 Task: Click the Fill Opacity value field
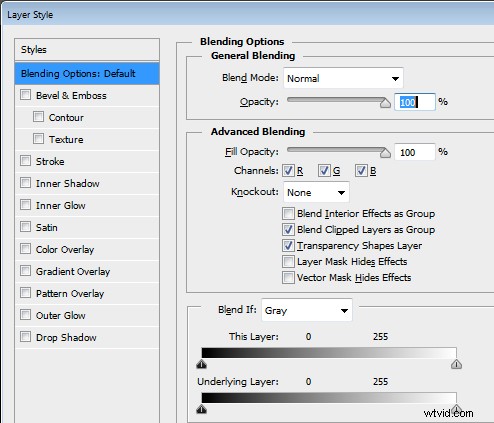[x=415, y=152]
